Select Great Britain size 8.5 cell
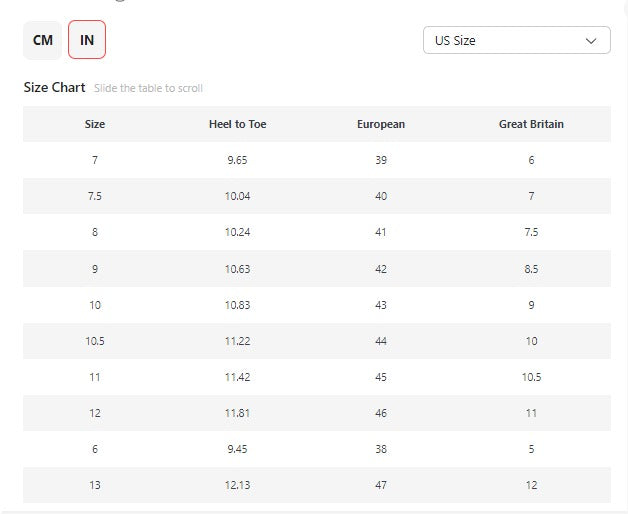The image size is (628, 514). click(531, 268)
